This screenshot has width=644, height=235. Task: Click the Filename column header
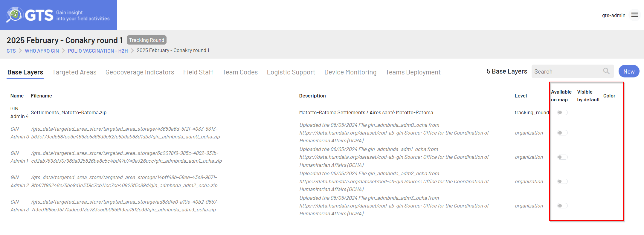[x=41, y=96]
